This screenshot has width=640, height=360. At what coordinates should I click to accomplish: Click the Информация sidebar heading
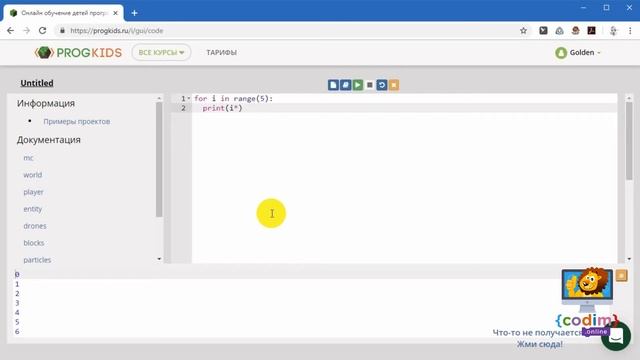(46, 103)
